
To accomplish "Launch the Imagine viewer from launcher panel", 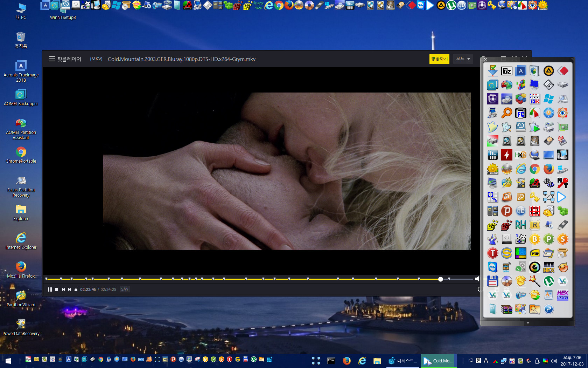I will pyautogui.click(x=492, y=169).
